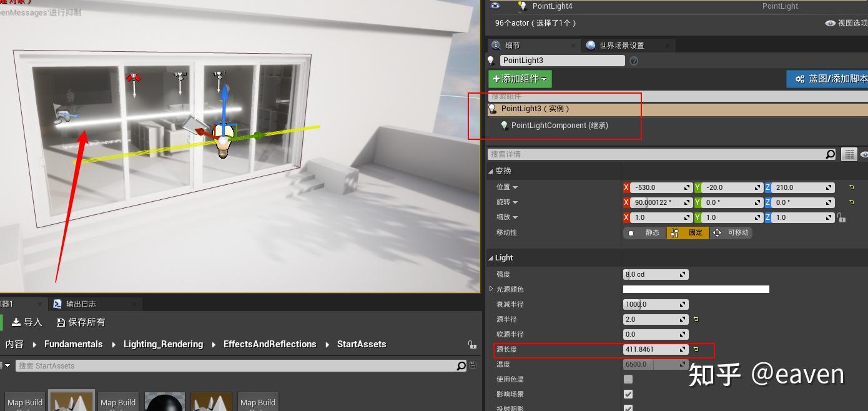
Task: Edit the PointLight3 actor name field
Action: pyautogui.click(x=562, y=61)
